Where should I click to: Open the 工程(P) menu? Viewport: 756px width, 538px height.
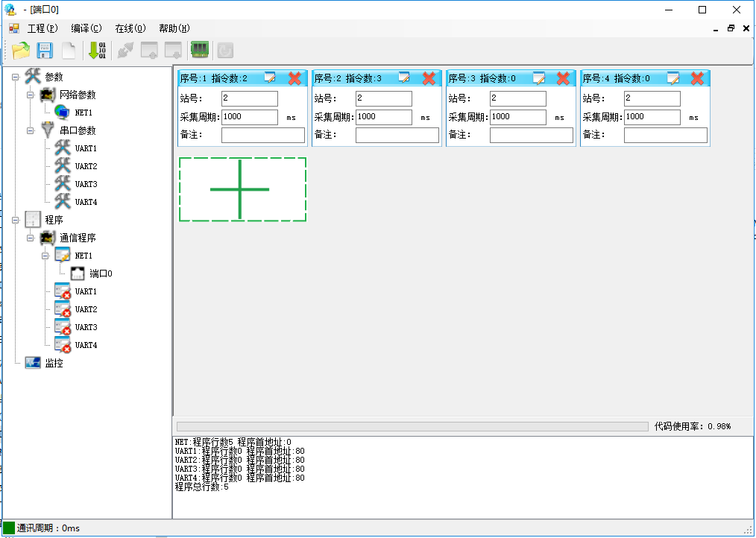coord(42,28)
